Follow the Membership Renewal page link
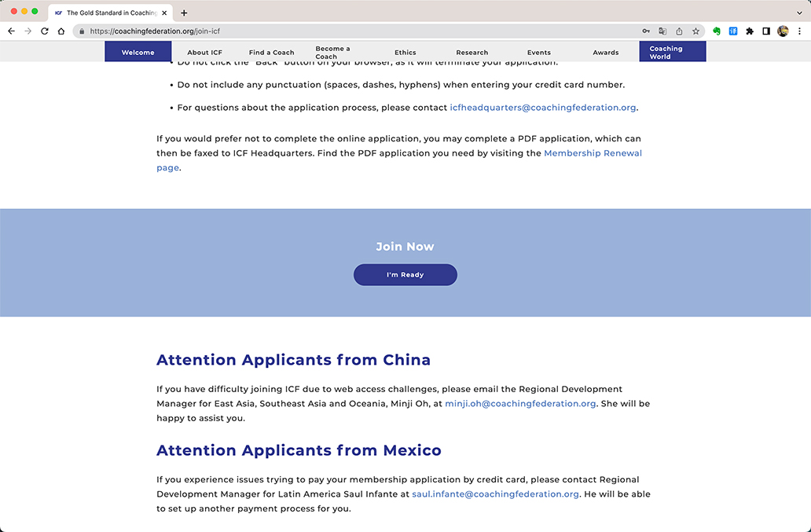This screenshot has width=811, height=532. click(x=593, y=153)
